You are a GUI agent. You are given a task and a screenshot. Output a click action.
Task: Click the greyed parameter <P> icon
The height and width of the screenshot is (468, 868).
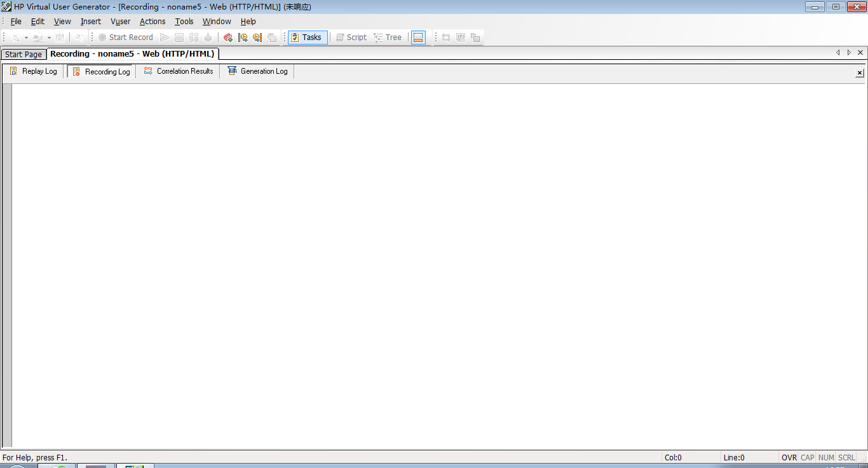tap(461, 38)
